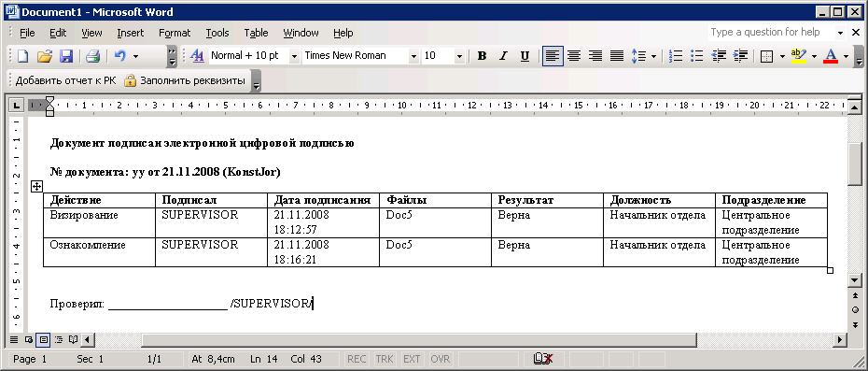This screenshot has height=371, width=868.
Task: Click the vertical scrollbar thumb
Action: tap(855, 163)
